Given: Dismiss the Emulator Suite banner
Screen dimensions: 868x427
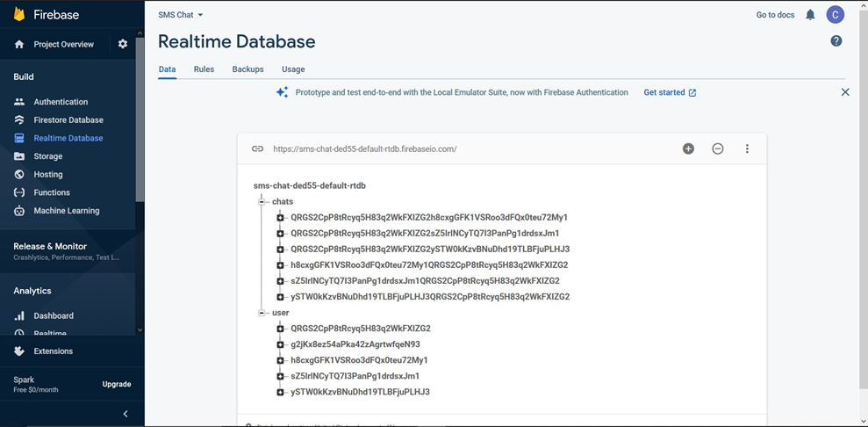Looking at the screenshot, I should [x=845, y=92].
